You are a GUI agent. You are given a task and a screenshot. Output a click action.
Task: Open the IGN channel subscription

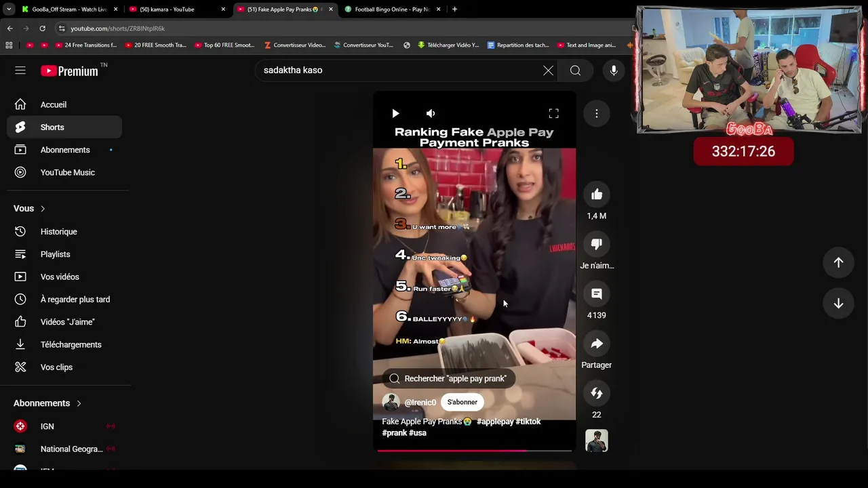64,426
